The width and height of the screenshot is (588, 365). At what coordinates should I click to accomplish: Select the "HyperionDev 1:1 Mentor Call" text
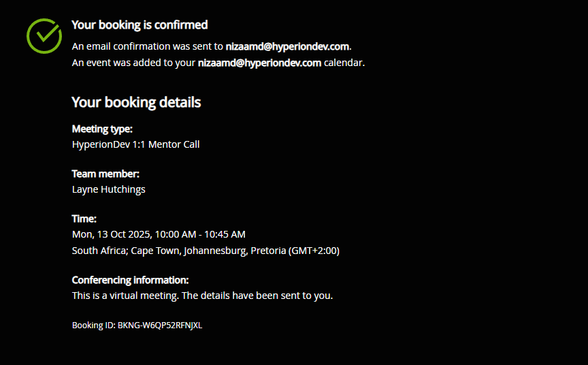135,144
